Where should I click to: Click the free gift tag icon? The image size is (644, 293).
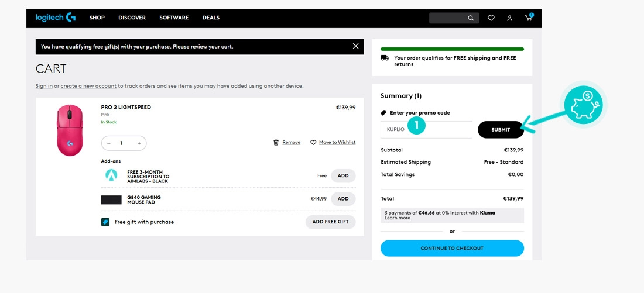105,222
